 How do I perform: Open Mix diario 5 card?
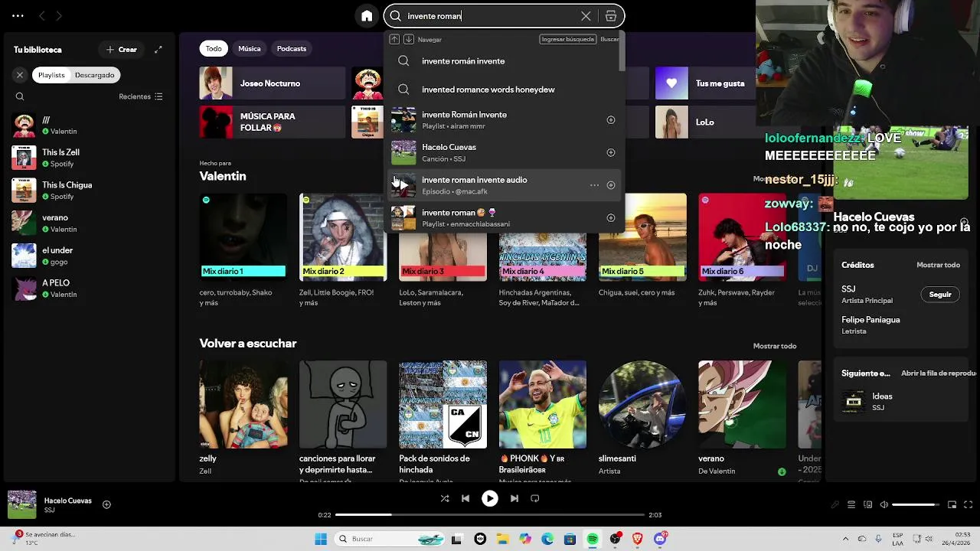click(642, 249)
